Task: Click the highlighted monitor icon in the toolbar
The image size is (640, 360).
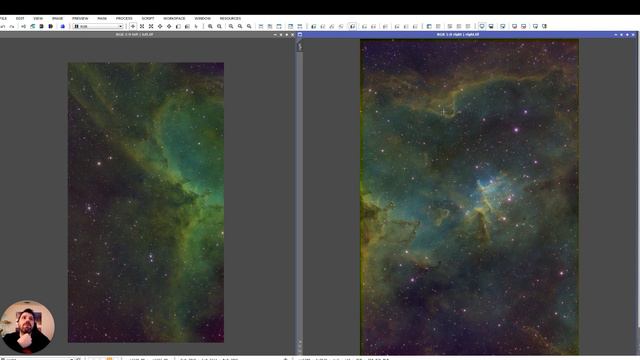Action: 482,27
